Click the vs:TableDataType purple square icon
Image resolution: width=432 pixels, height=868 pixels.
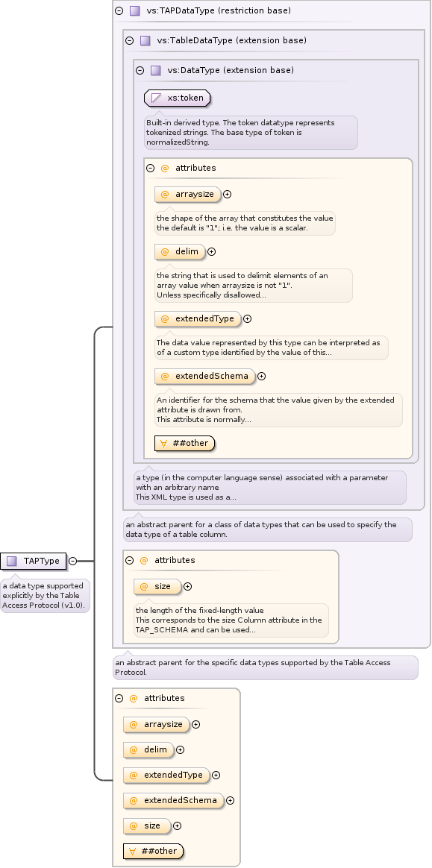point(145,40)
